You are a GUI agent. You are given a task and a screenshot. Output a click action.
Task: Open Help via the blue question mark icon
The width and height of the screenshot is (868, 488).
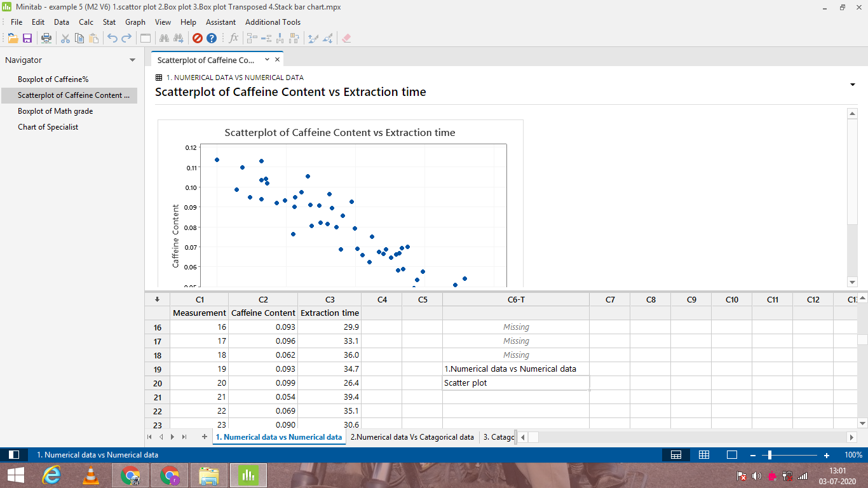[212, 38]
